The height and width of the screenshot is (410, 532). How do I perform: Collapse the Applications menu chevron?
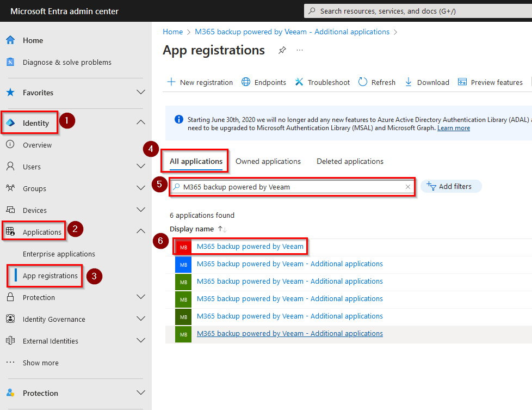click(141, 231)
